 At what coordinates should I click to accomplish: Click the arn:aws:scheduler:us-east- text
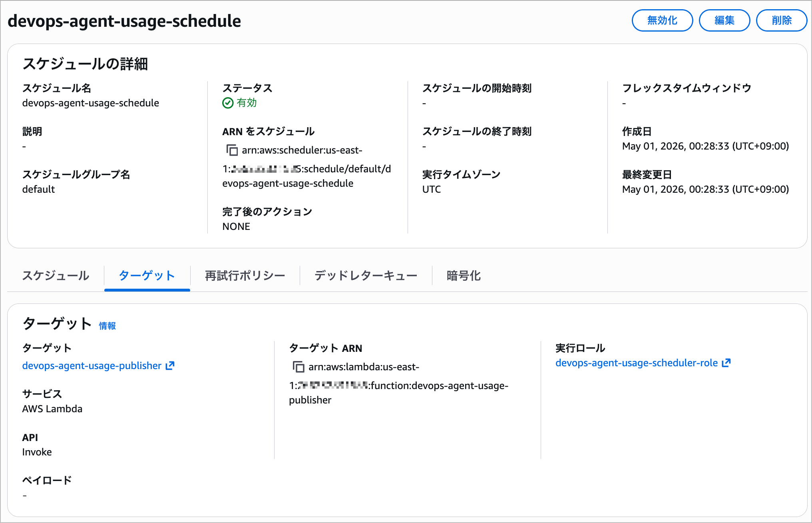point(302,150)
